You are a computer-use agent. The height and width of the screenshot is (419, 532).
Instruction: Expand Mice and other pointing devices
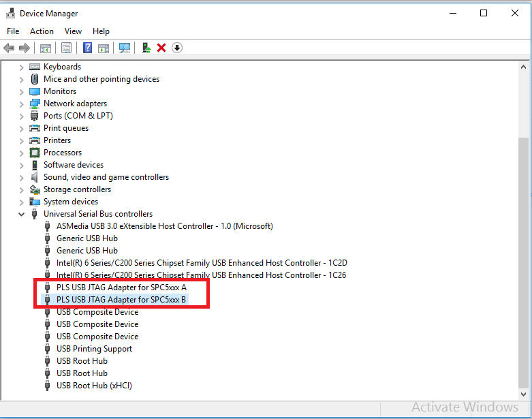click(21, 80)
